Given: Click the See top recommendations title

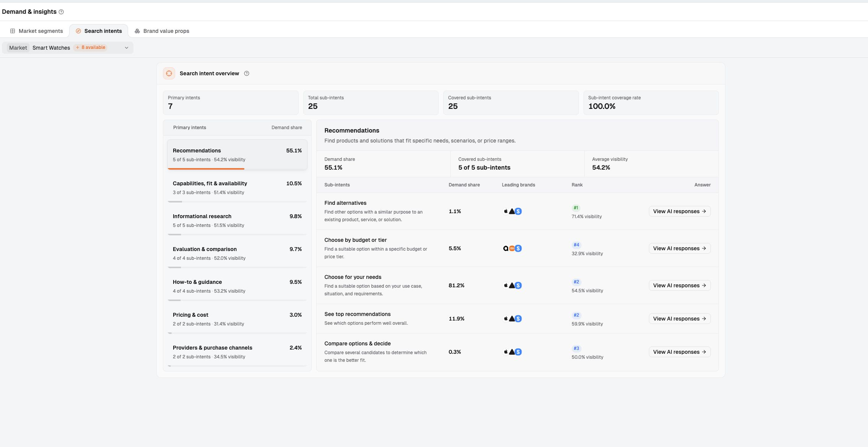Looking at the screenshot, I should 358,314.
